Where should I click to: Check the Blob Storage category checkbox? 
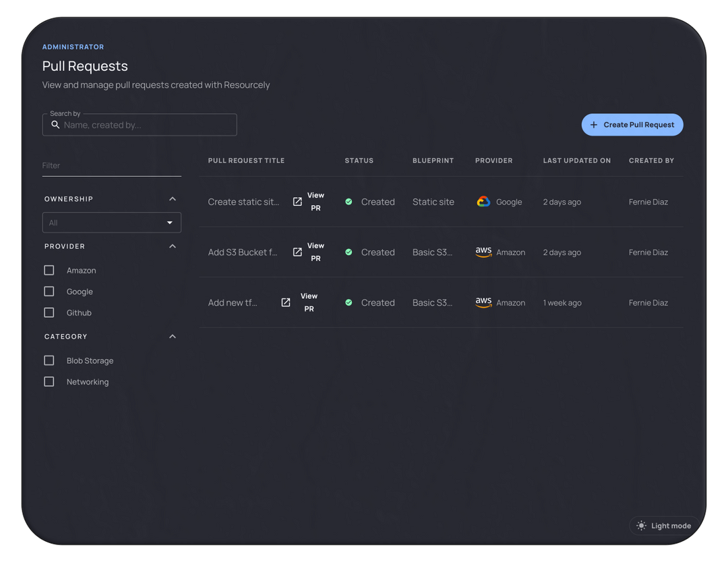pos(49,360)
